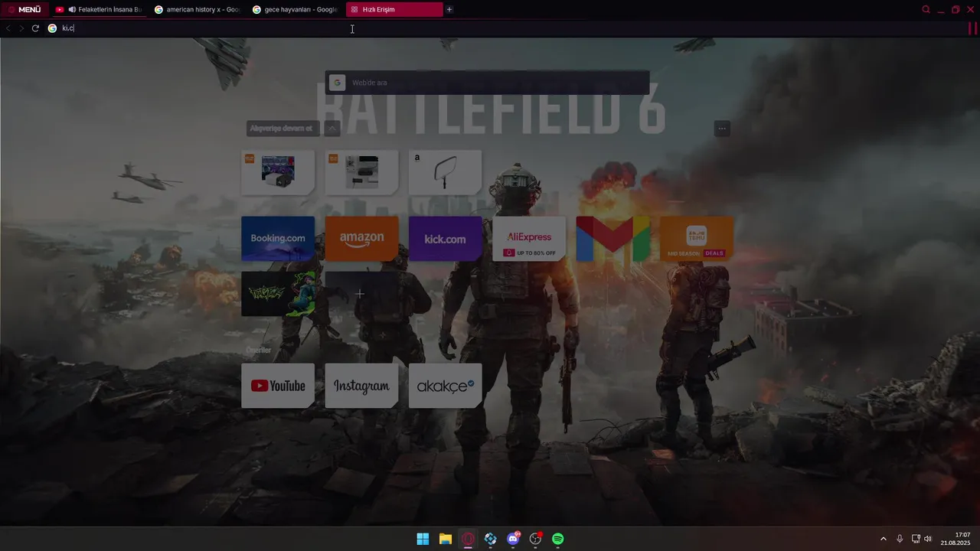Image resolution: width=980 pixels, height=551 pixels.
Task: Open the blue diamond app in taskbar
Action: click(x=491, y=539)
